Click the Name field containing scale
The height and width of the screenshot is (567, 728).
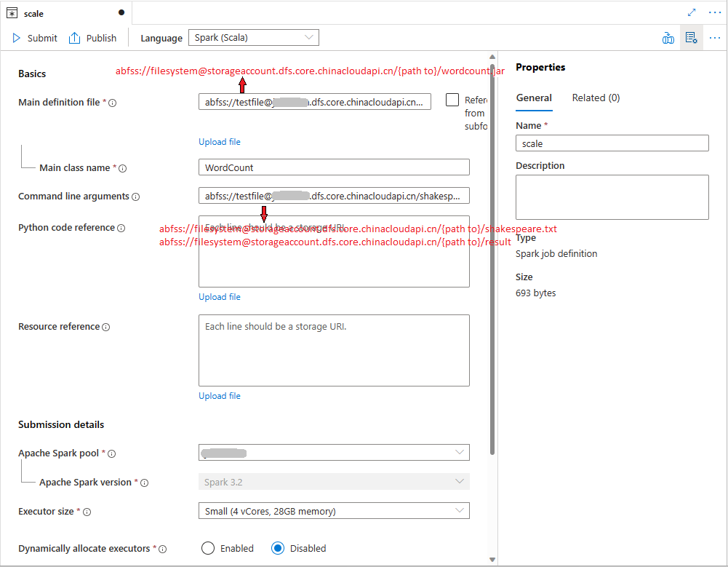click(x=612, y=143)
